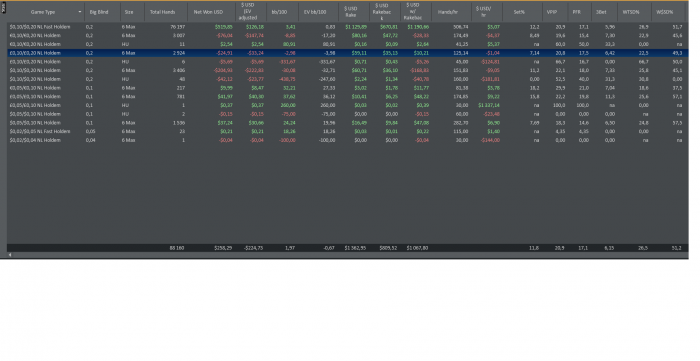
Task: Select the $0,02/$0,05 NL Fast Holdem row
Action: tap(348, 132)
